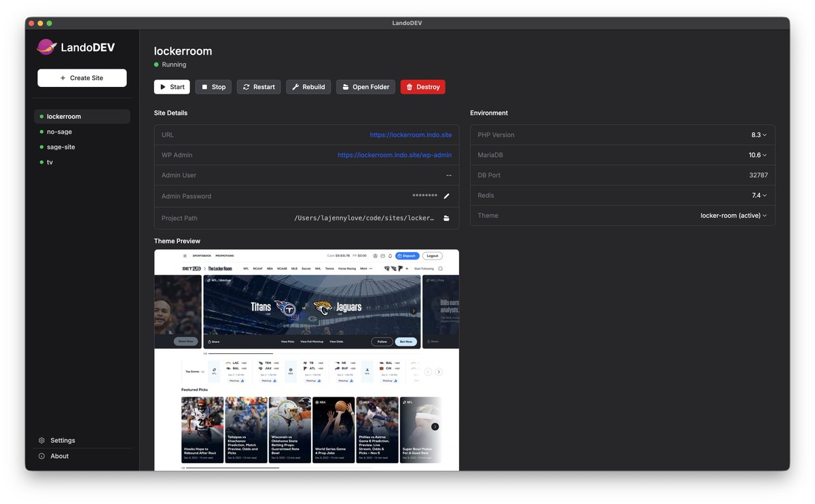The image size is (815, 504).
Task: Open the WP Admin link
Action: (395, 154)
